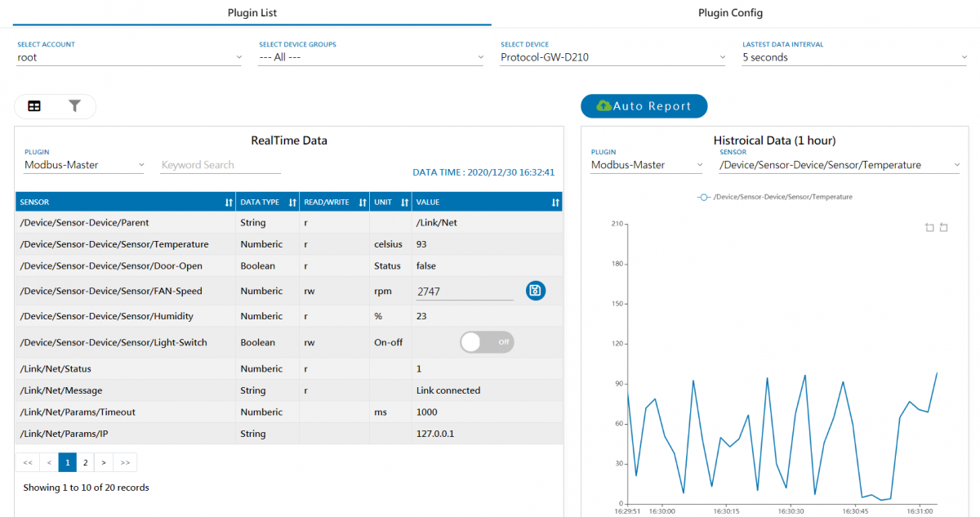Go to page 2 of records

click(x=85, y=462)
